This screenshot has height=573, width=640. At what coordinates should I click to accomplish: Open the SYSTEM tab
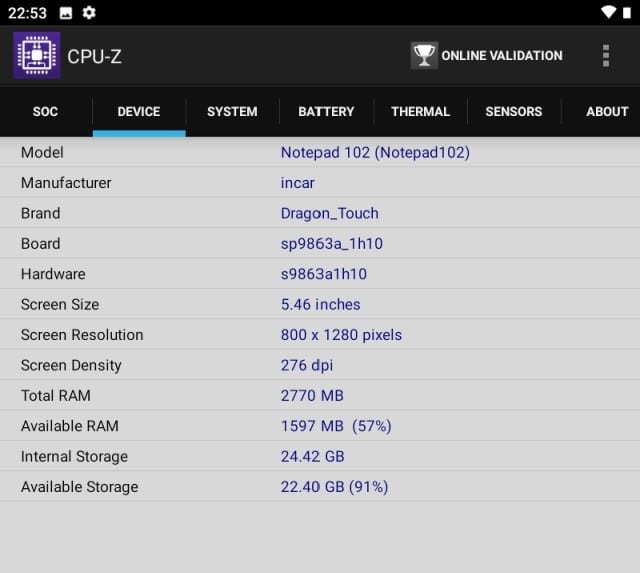[x=232, y=111]
